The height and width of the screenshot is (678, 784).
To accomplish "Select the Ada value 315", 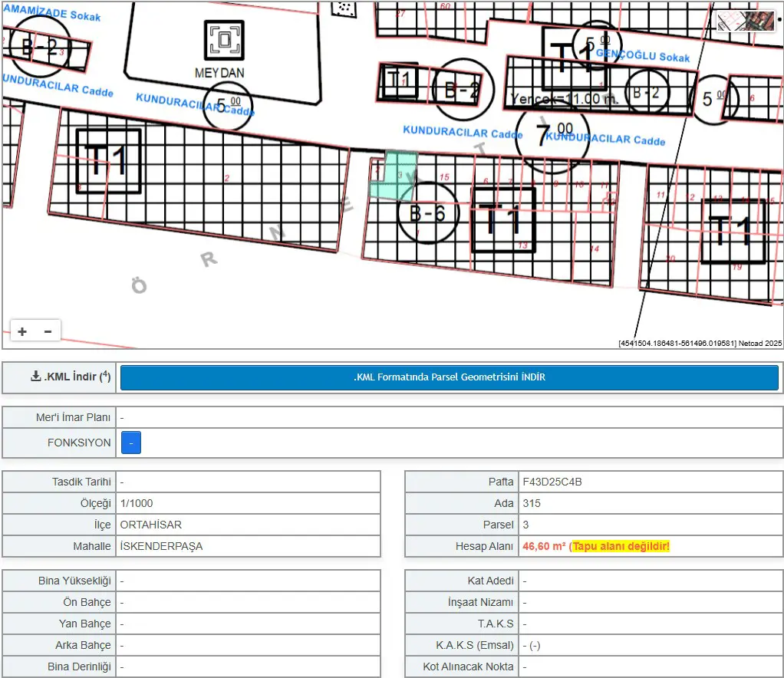I will [532, 503].
